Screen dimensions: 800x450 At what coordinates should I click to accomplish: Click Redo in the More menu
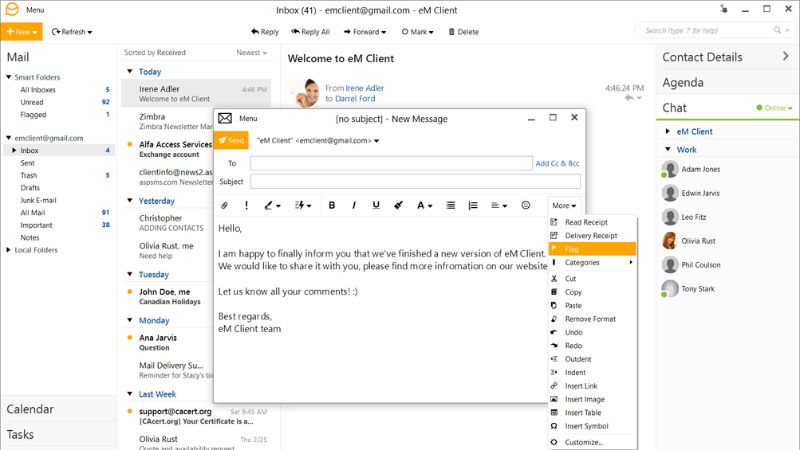592,345
